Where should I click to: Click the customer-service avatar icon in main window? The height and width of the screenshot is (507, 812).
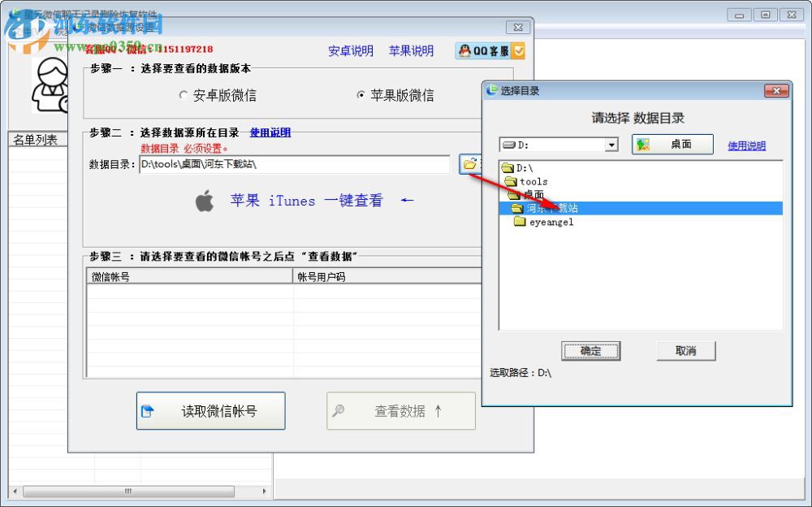click(50, 85)
